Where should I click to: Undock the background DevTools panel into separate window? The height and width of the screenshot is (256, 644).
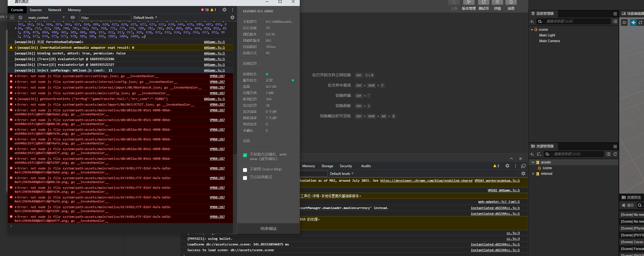pos(523,166)
